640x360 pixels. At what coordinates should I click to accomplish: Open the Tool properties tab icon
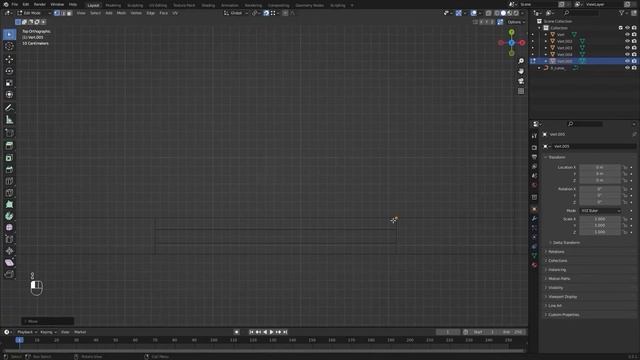(x=534, y=136)
